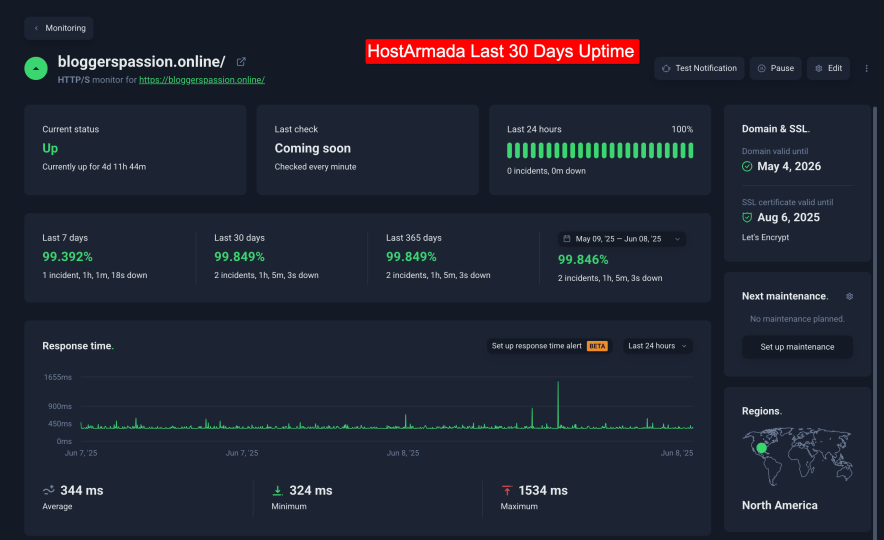Open the Last 24 hours response time dropdown

pyautogui.click(x=657, y=346)
